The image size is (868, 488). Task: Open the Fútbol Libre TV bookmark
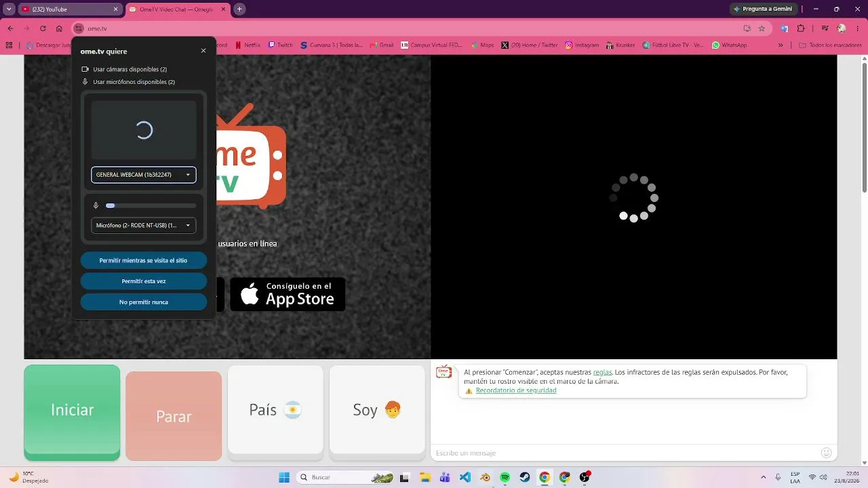pyautogui.click(x=673, y=45)
